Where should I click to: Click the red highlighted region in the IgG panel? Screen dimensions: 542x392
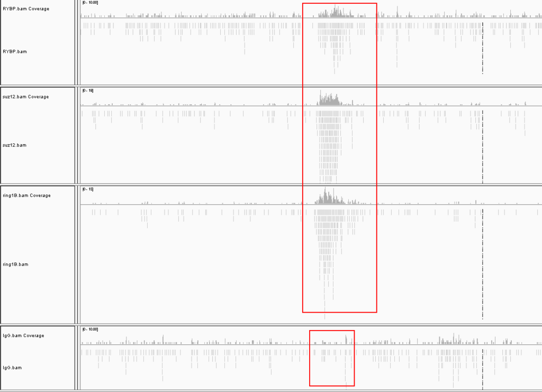(331, 357)
